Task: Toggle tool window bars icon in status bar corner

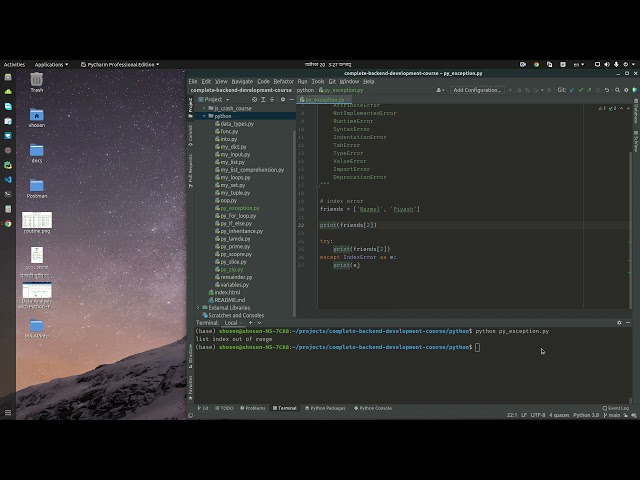Action: 191,416
